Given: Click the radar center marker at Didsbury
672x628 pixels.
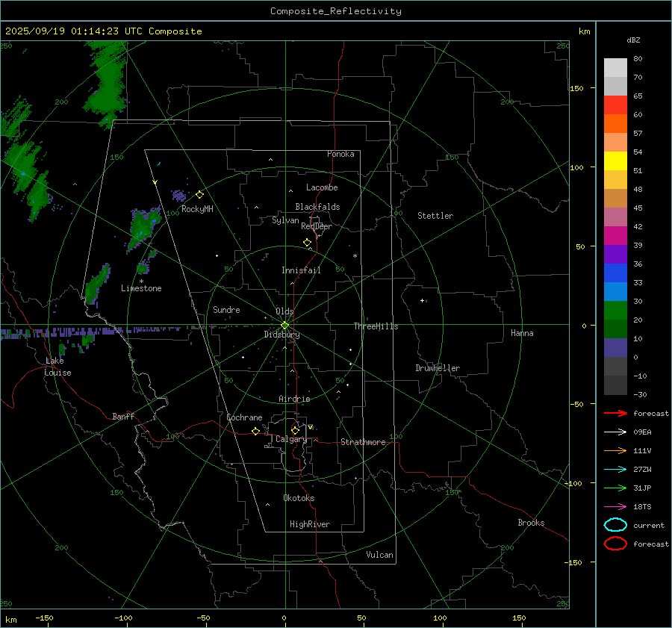Looking at the screenshot, I should coord(284,325).
